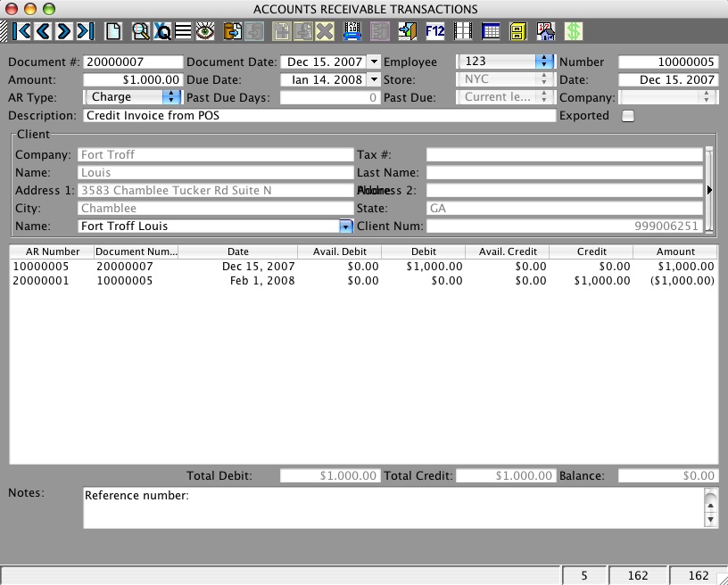Go to the first record
The image size is (728, 585).
point(21,31)
